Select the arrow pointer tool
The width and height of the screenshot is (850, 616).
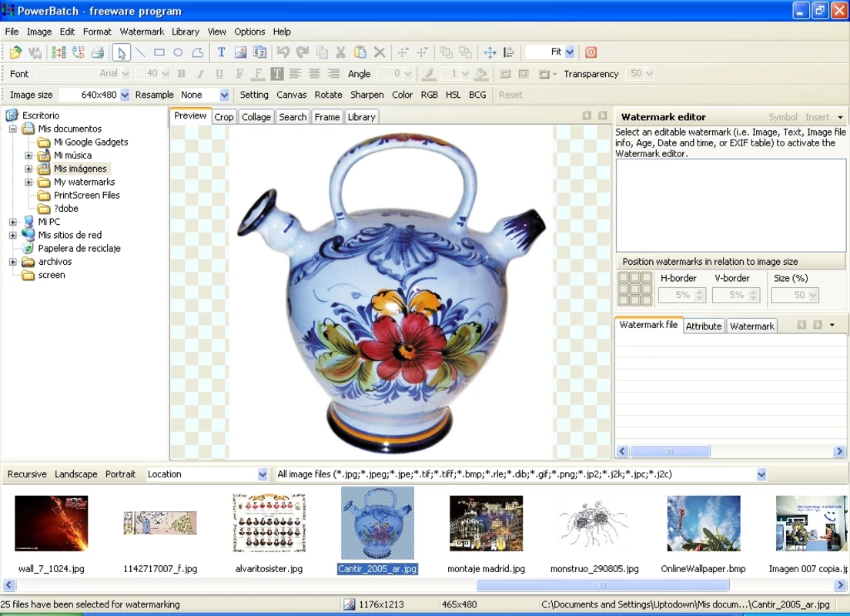[x=121, y=52]
